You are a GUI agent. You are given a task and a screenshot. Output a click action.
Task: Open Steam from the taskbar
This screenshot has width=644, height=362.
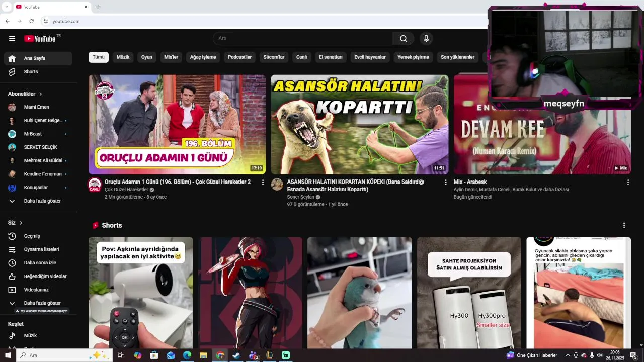(x=236, y=355)
